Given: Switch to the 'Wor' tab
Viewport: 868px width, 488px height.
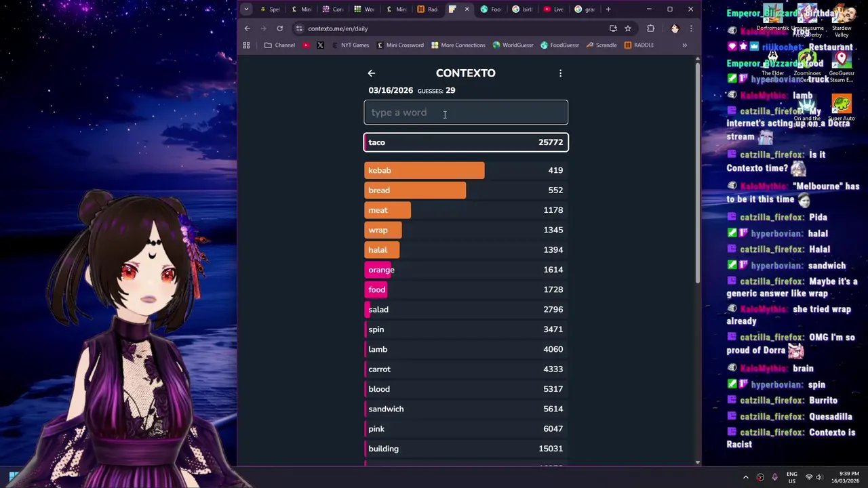Looking at the screenshot, I should (x=363, y=9).
